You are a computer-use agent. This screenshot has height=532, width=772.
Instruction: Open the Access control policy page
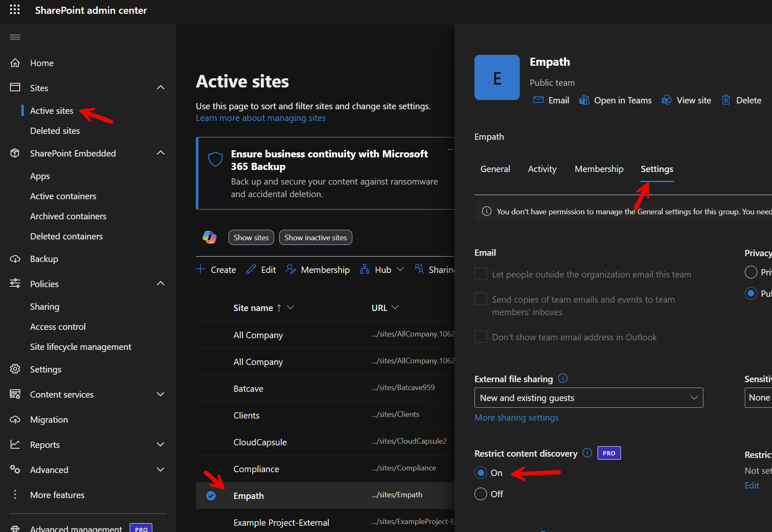58,326
